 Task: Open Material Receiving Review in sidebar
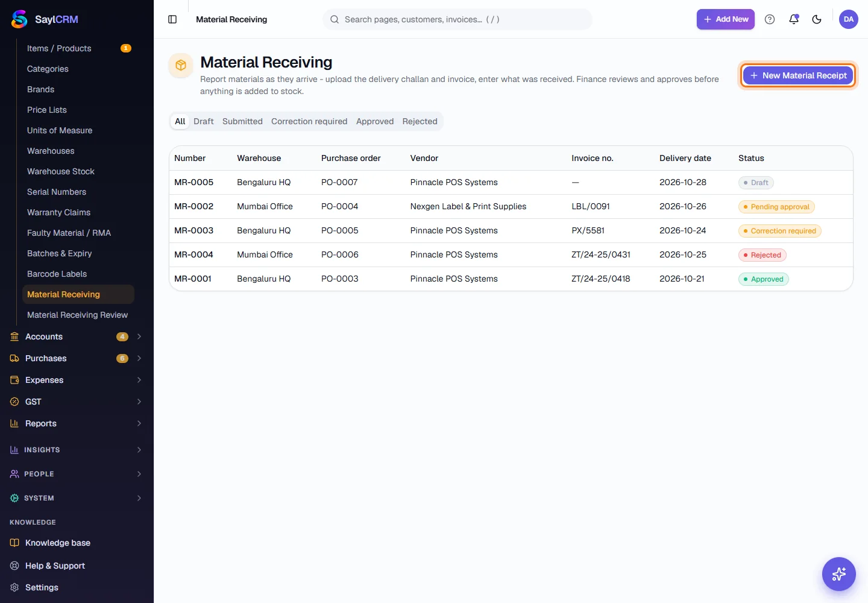coord(77,315)
